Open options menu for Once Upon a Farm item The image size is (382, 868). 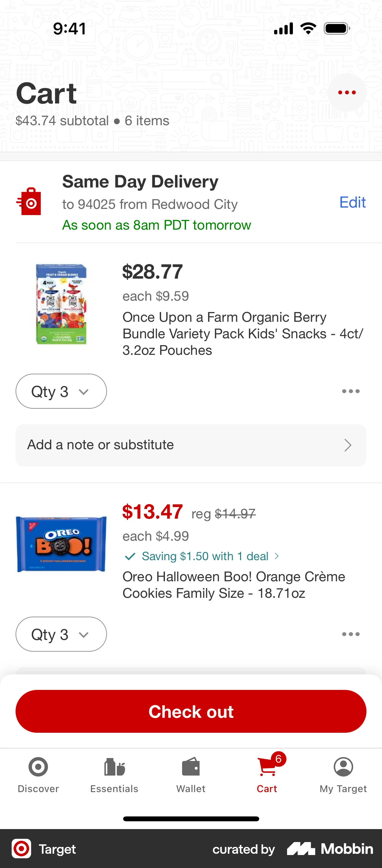[351, 391]
